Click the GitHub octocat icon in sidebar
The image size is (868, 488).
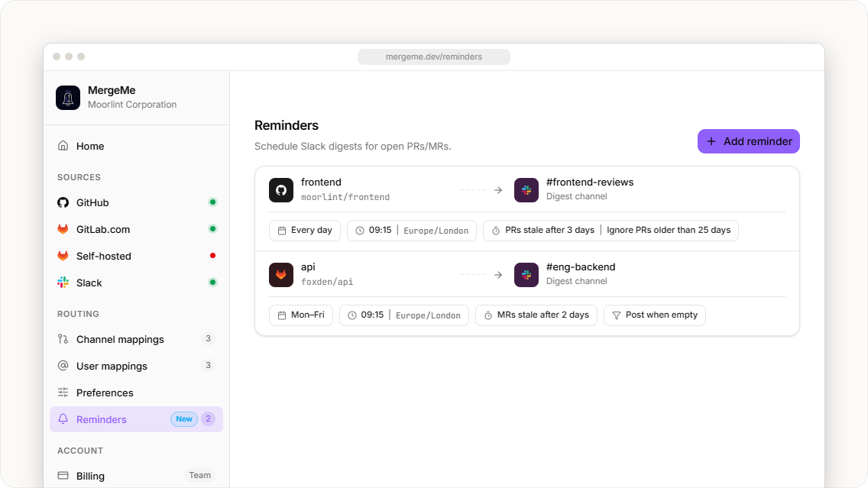(x=63, y=202)
